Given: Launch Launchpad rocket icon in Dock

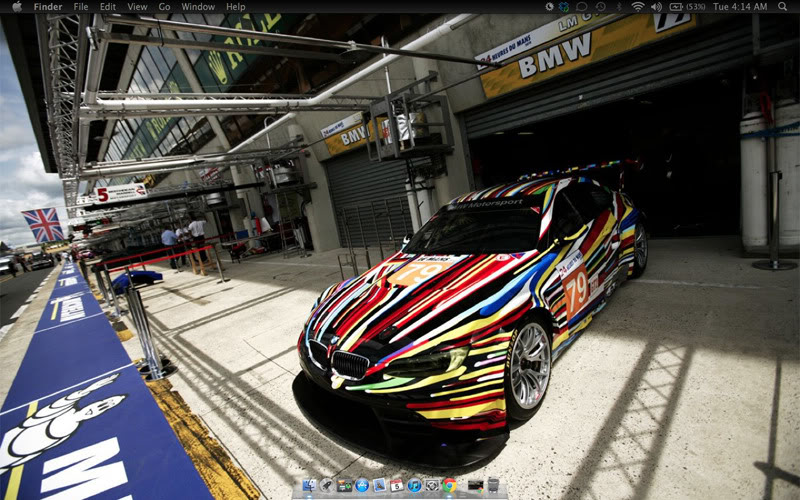Looking at the screenshot, I should click(327, 485).
